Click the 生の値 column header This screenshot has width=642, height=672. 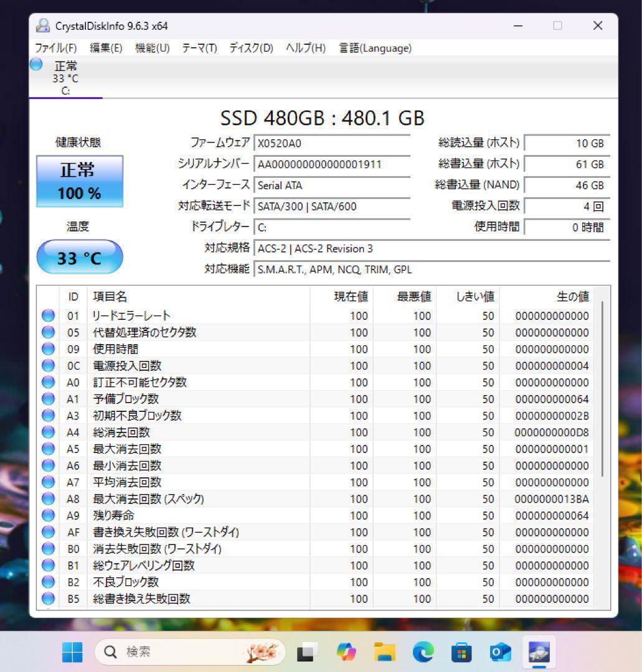click(547, 297)
